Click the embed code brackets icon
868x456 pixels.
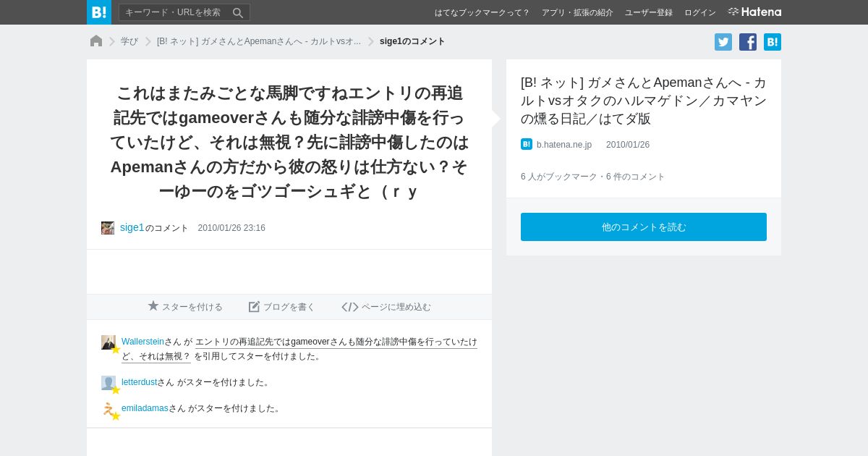[350, 307]
